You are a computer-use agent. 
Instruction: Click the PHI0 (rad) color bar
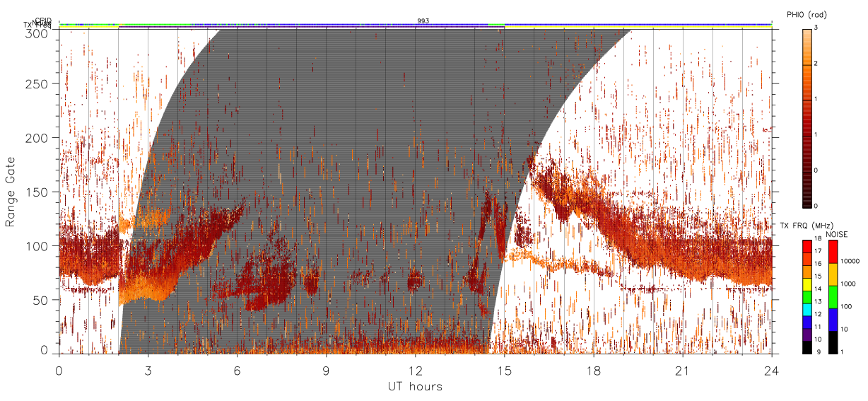pos(807,118)
